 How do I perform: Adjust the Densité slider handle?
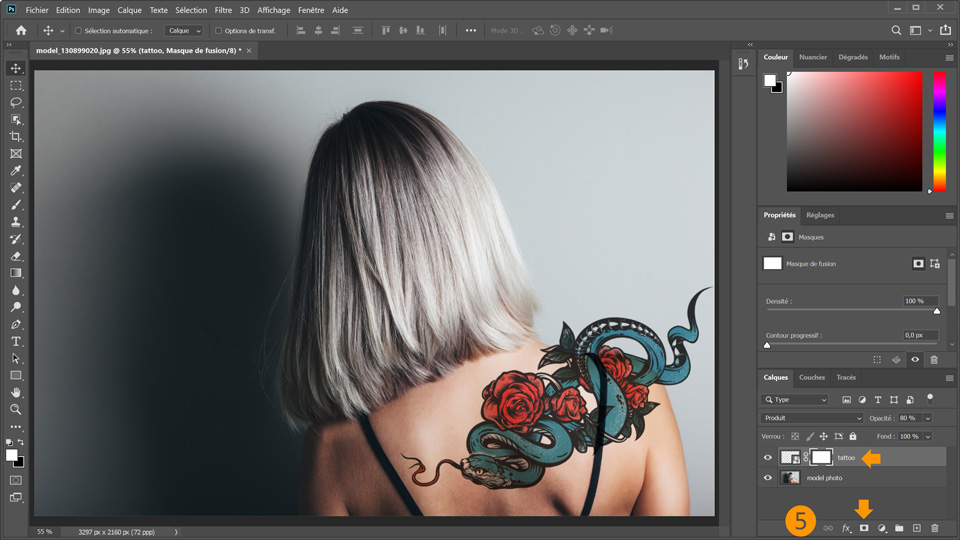tap(937, 311)
